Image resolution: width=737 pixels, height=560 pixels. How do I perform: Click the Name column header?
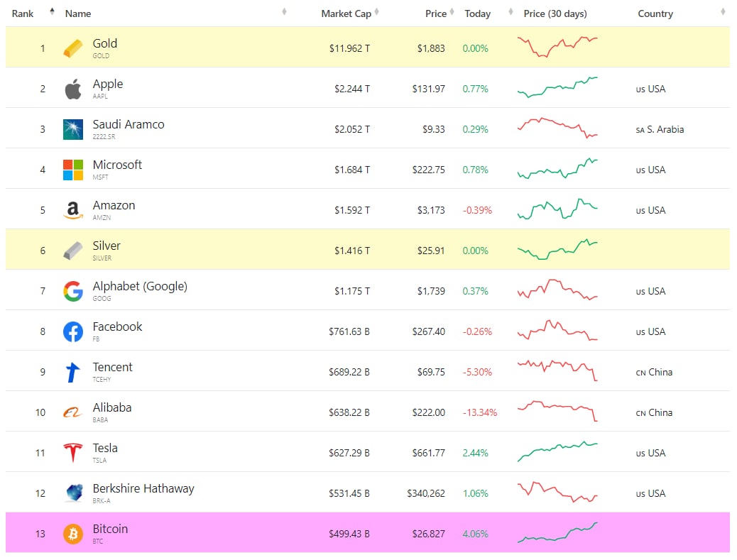78,13
